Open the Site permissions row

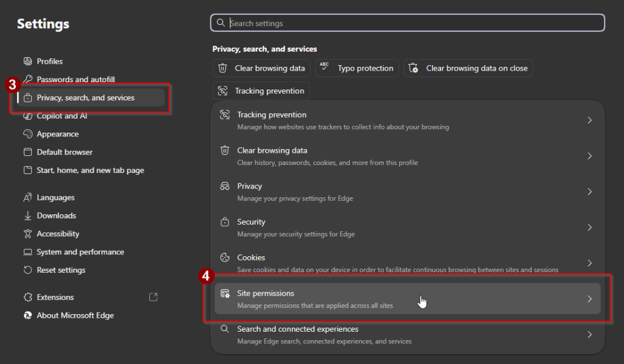[408, 299]
